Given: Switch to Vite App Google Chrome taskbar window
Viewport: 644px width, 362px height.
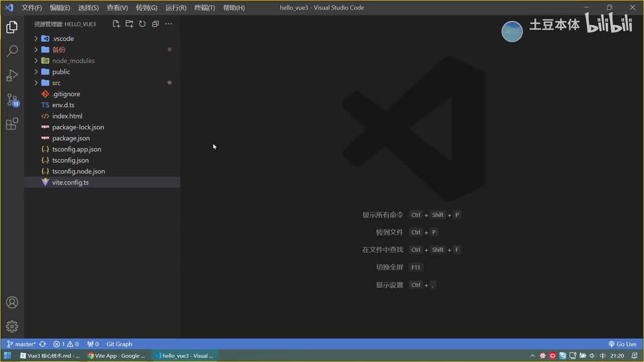Looking at the screenshot, I should coord(117,355).
